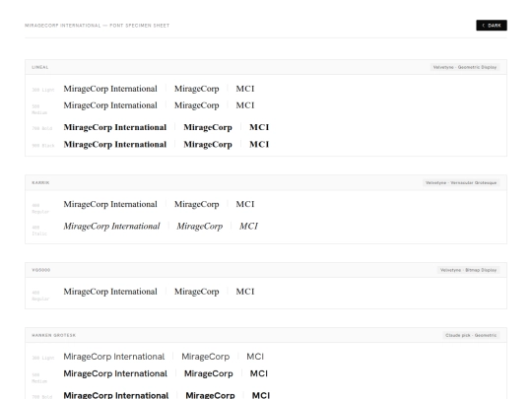Click the Hanken Grotesk '300 Light' label

tap(43, 358)
